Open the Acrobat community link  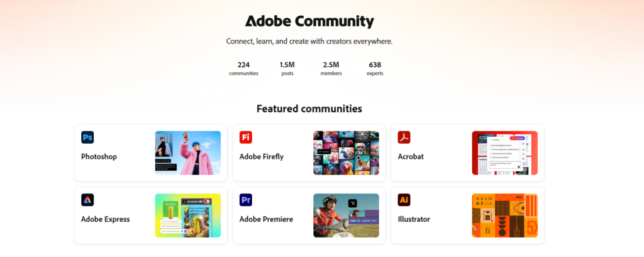click(x=411, y=157)
